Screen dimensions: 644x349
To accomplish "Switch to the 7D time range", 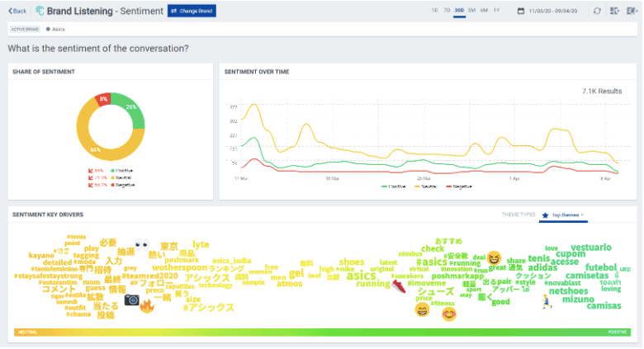I will click(447, 11).
